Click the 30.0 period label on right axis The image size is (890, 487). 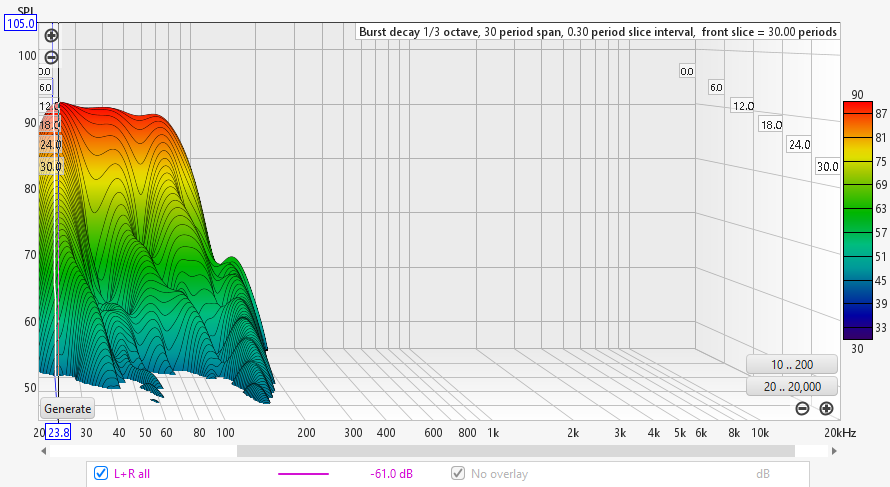coord(828,166)
